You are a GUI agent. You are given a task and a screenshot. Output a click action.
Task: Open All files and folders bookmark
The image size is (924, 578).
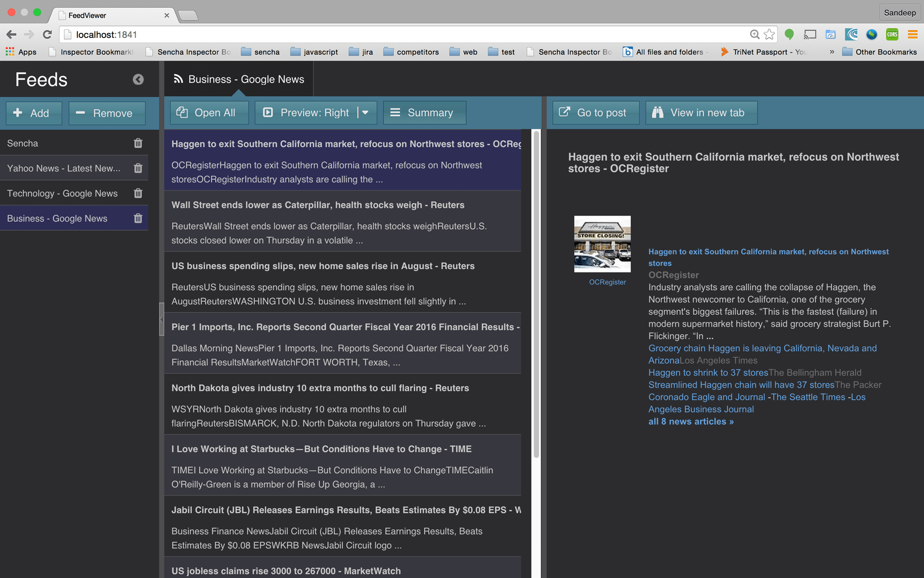point(665,52)
